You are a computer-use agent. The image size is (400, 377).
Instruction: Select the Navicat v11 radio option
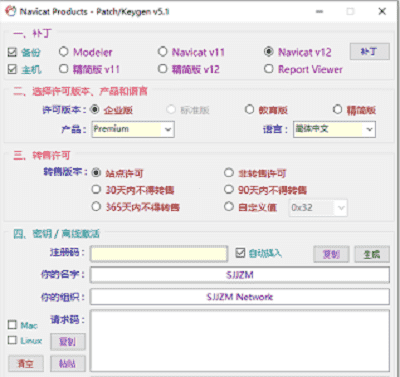[162, 52]
